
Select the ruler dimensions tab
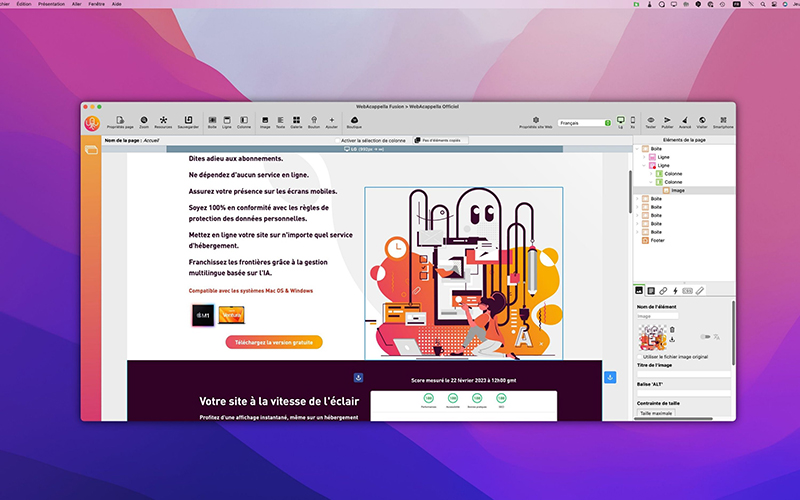[699, 291]
